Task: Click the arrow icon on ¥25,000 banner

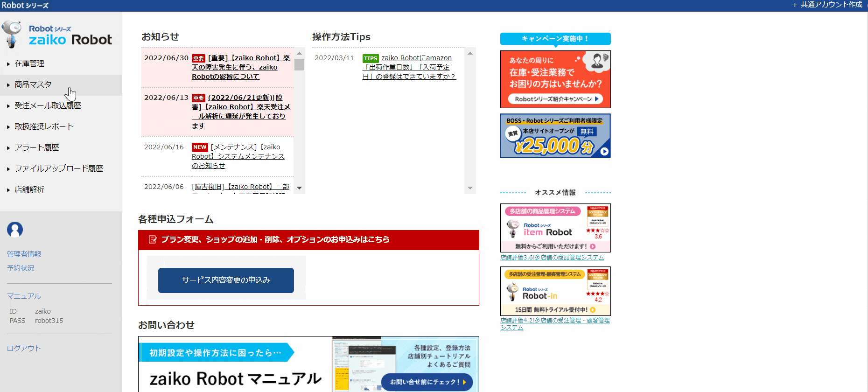Action: 604,151
